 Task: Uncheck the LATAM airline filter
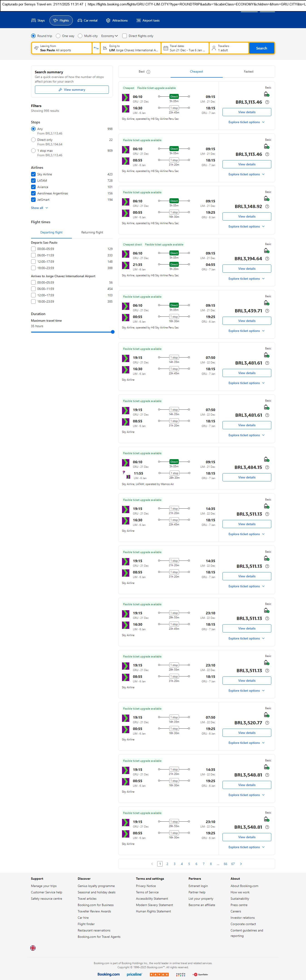point(34,181)
